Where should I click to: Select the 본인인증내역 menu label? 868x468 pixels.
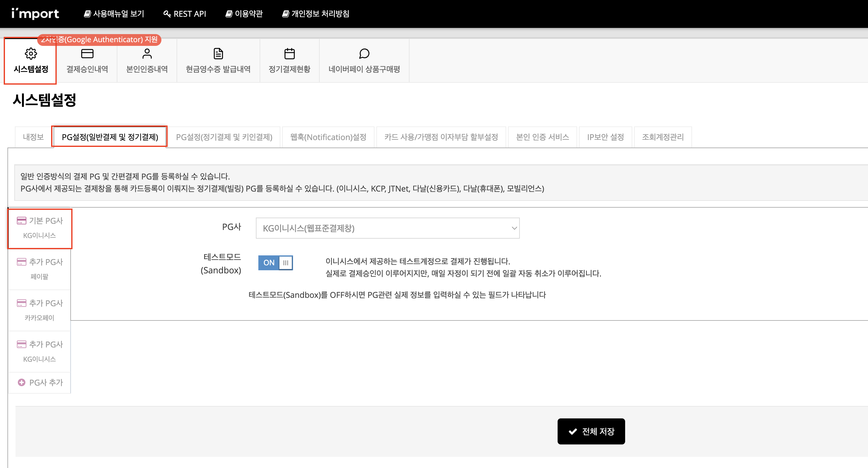(x=147, y=69)
